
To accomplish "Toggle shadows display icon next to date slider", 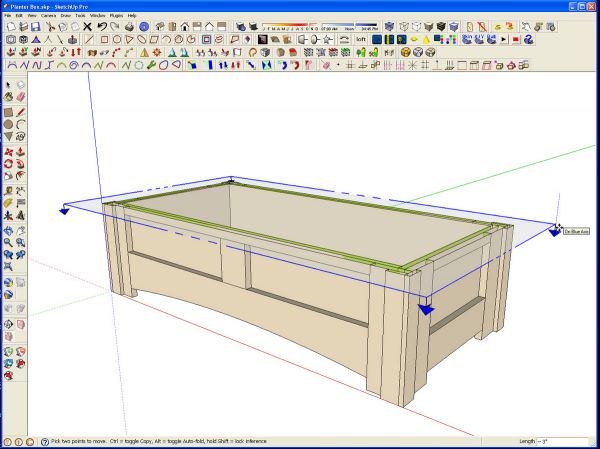I will coord(241,26).
